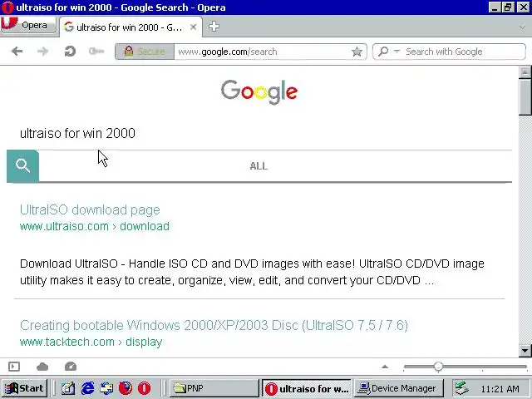
Task: Launch Internet Explorer from quick launch
Action: pyautogui.click(x=87, y=388)
